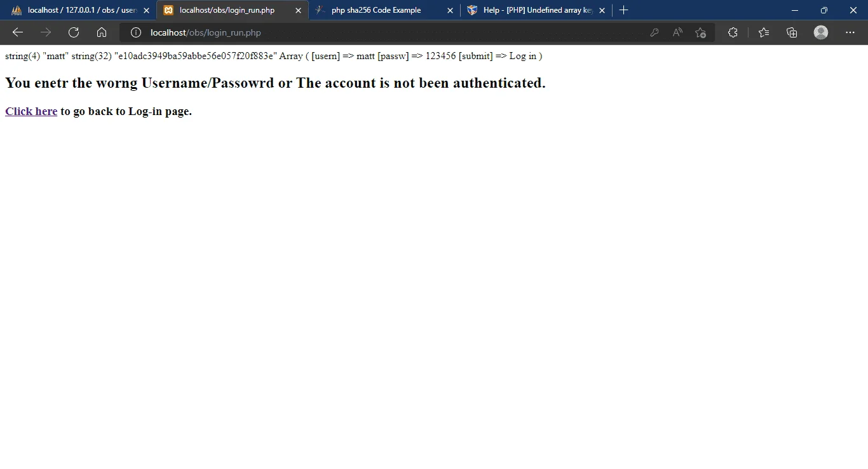868x469 pixels.
Task: Select the localhost/obs/login_run.php tab
Action: (x=233, y=10)
